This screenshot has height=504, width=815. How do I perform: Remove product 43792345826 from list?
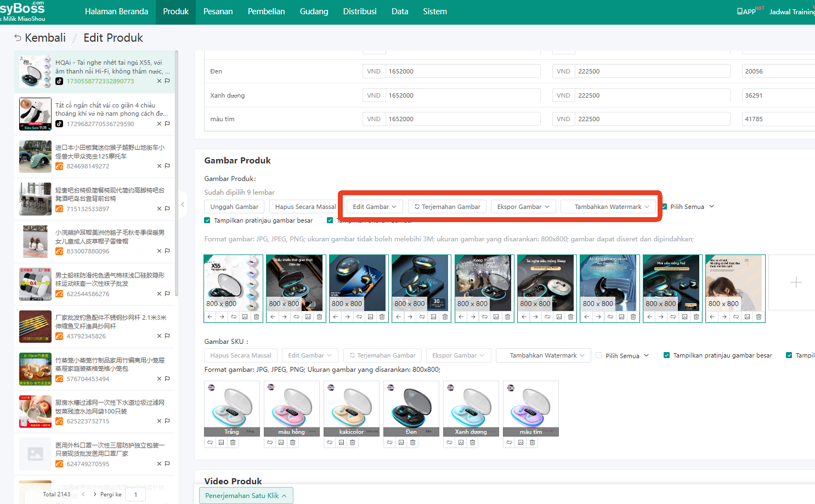tap(160, 336)
